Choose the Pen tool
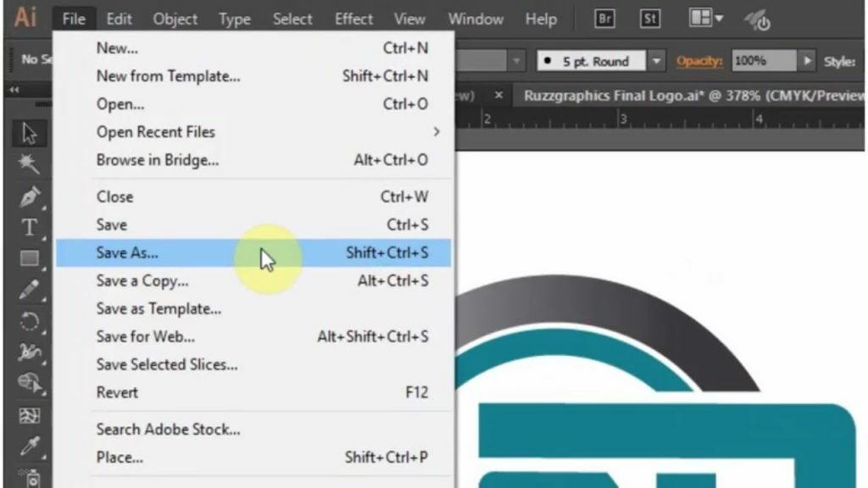 (x=28, y=197)
